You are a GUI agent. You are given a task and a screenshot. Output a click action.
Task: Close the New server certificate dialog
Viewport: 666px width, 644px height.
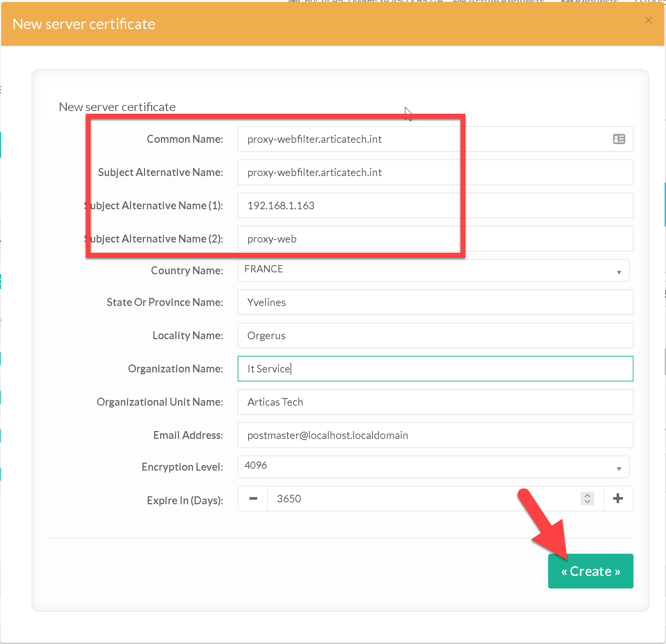coord(648,21)
